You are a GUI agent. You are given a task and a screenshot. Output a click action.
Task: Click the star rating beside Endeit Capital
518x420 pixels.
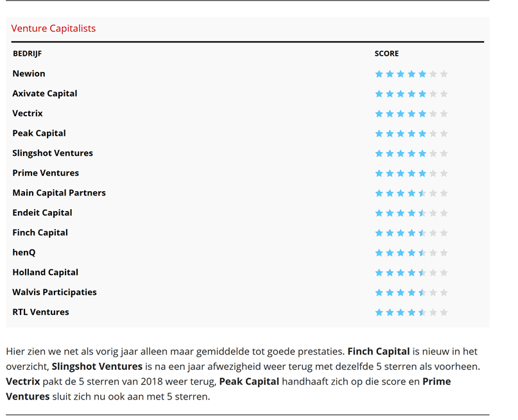[411, 213]
